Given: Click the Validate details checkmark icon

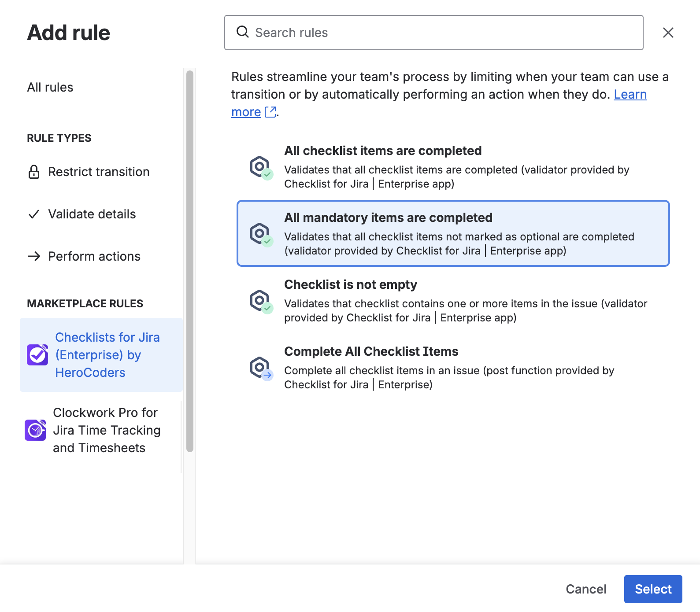Looking at the screenshot, I should pyautogui.click(x=34, y=214).
